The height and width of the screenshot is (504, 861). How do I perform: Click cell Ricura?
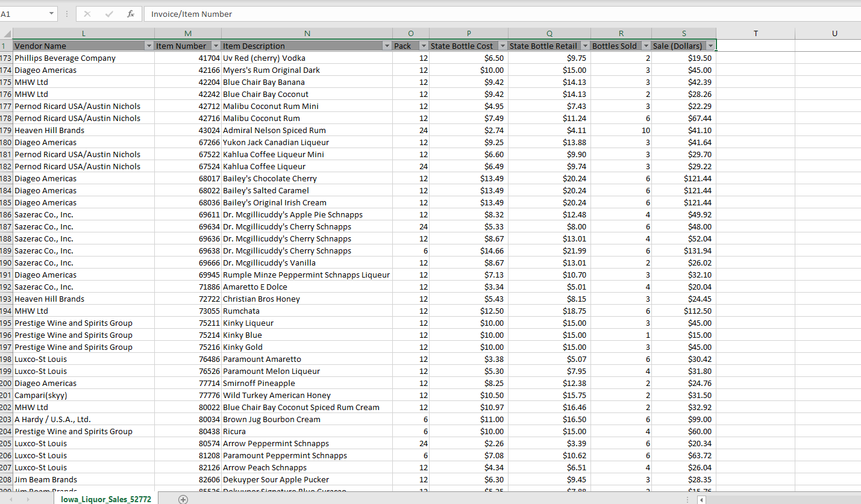click(x=307, y=431)
